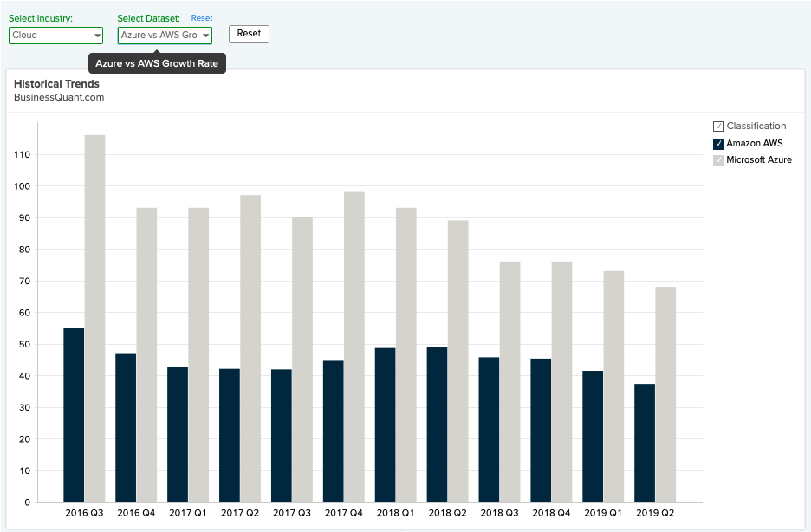Click the Select Dataset label

(x=149, y=18)
